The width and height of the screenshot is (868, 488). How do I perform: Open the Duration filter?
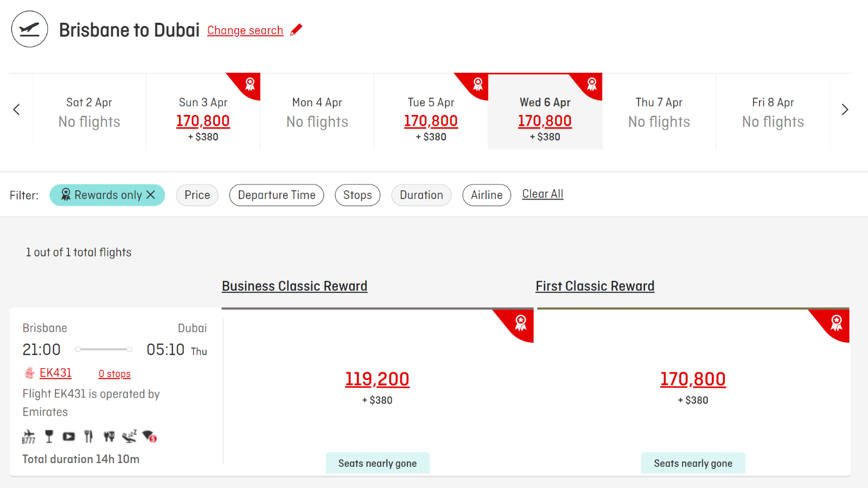(422, 195)
